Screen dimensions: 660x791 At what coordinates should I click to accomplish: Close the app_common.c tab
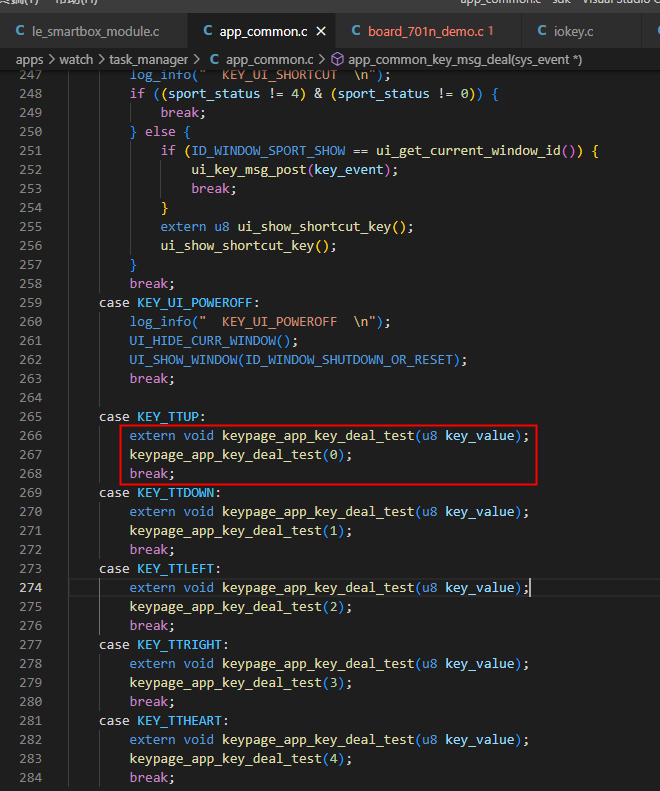point(321,31)
